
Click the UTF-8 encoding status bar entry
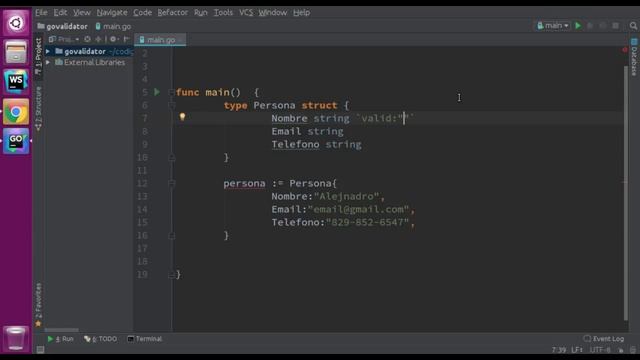600,350
